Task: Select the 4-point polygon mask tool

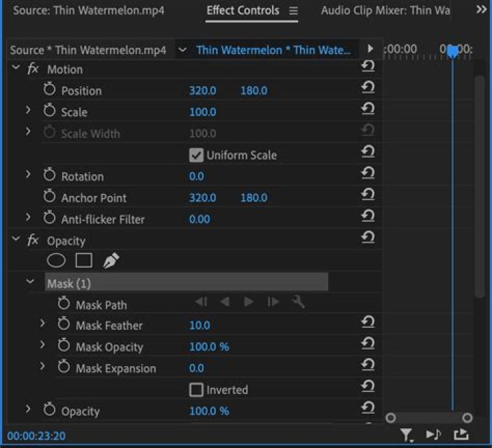Action: 83,260
